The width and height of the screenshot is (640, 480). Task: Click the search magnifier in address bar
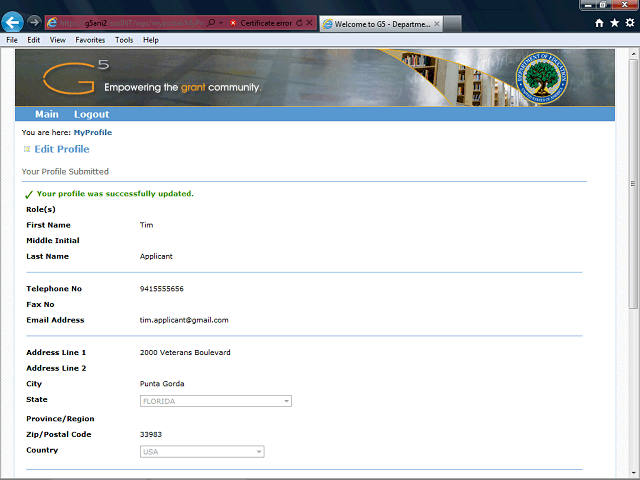[211, 23]
